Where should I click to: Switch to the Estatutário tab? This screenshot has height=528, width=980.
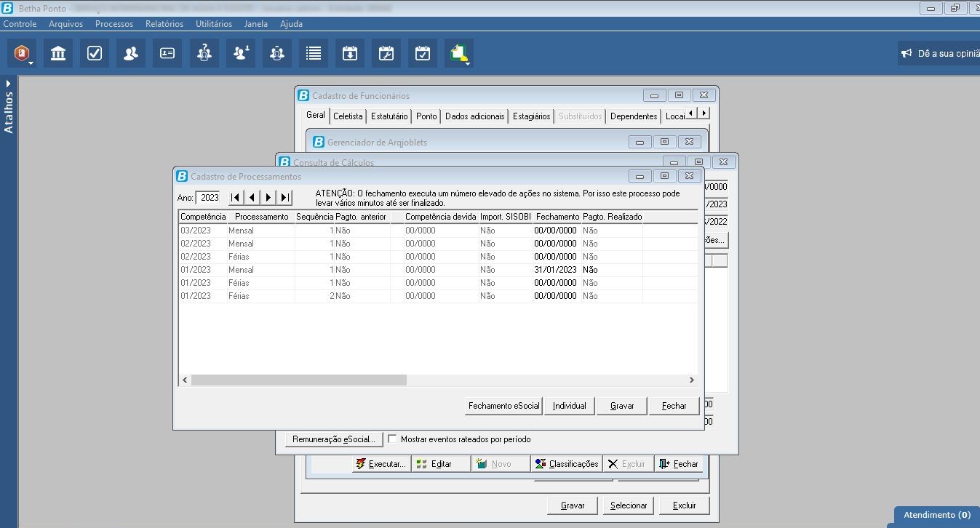click(x=389, y=116)
